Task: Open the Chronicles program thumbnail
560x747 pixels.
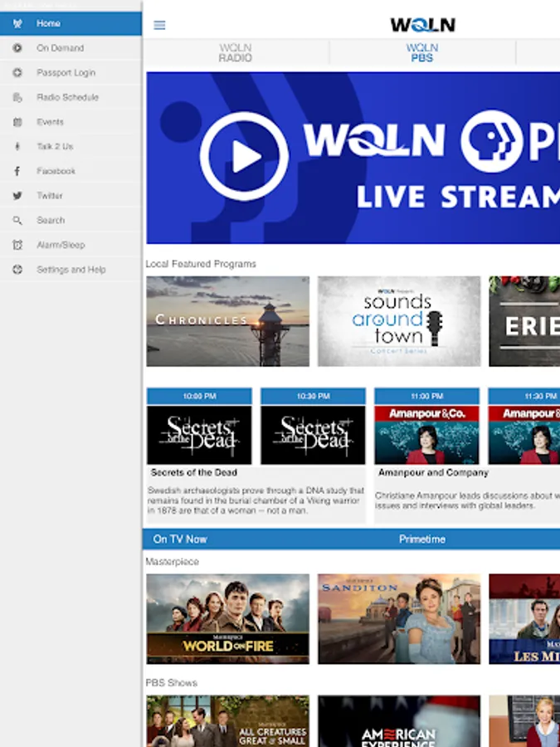Action: point(227,321)
